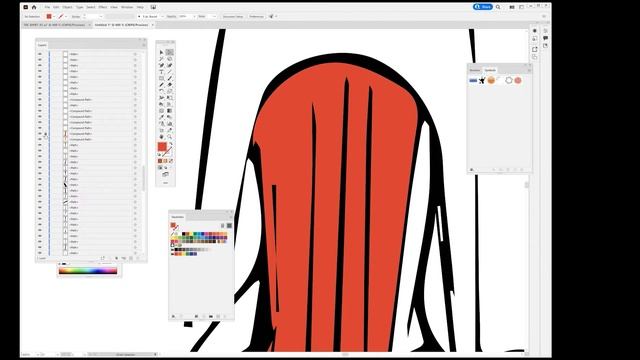
Task: Click Document Setup button
Action: pos(233,16)
